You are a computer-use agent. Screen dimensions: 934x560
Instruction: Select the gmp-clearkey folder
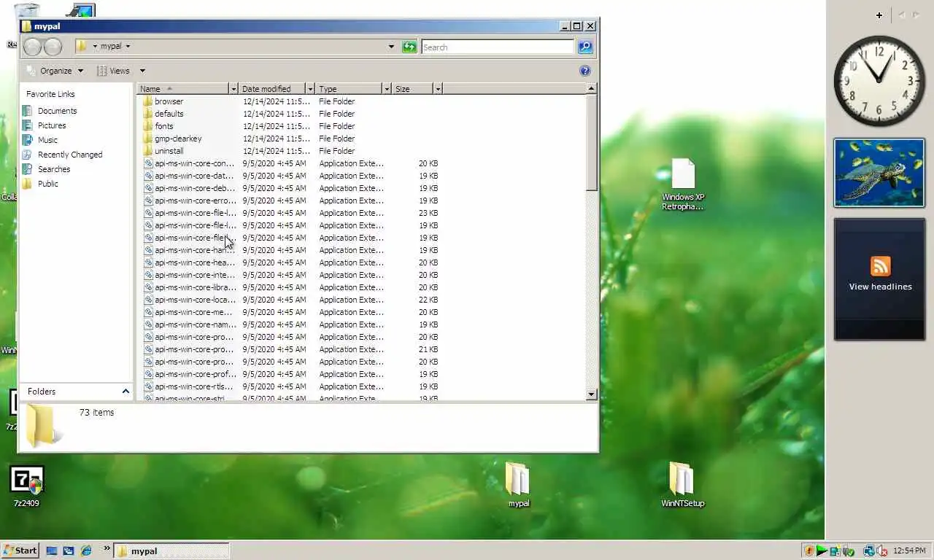tap(190, 139)
